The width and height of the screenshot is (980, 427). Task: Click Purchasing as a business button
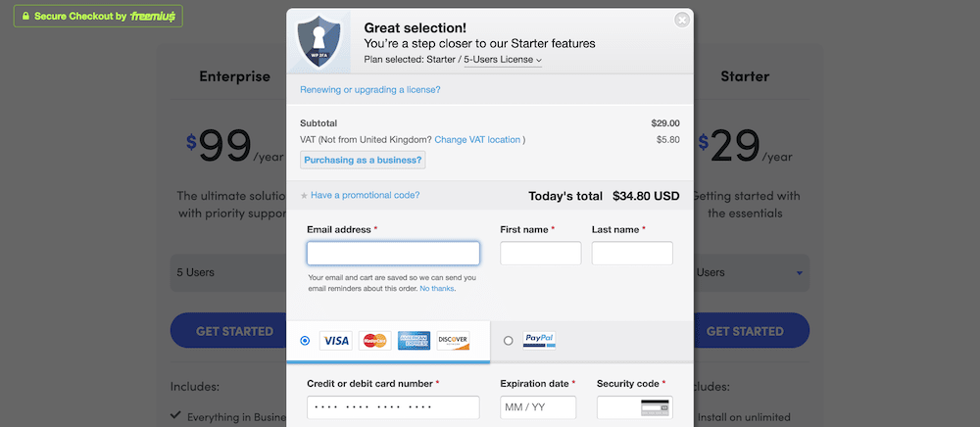(364, 160)
